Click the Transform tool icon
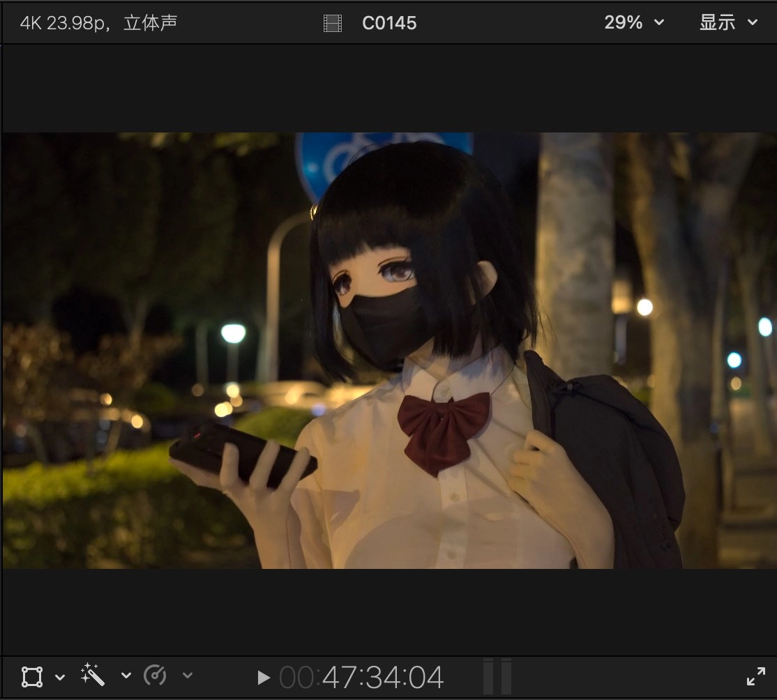Viewport: 777px width, 700px height. [x=31, y=677]
